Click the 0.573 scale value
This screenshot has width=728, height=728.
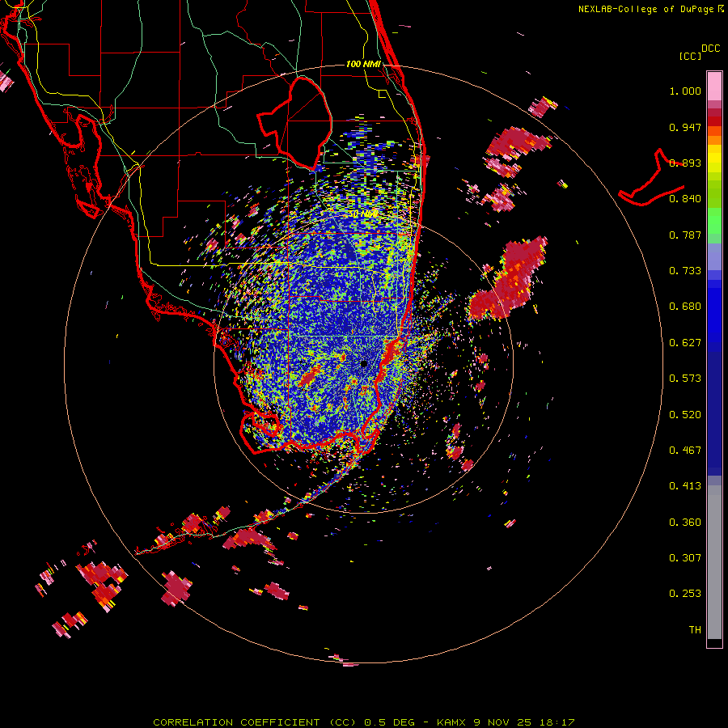[685, 379]
